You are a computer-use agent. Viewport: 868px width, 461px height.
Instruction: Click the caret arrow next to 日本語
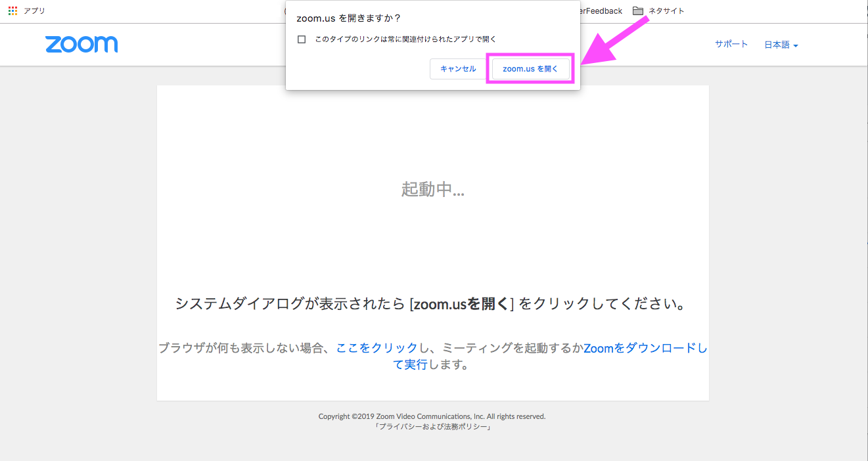pos(796,46)
